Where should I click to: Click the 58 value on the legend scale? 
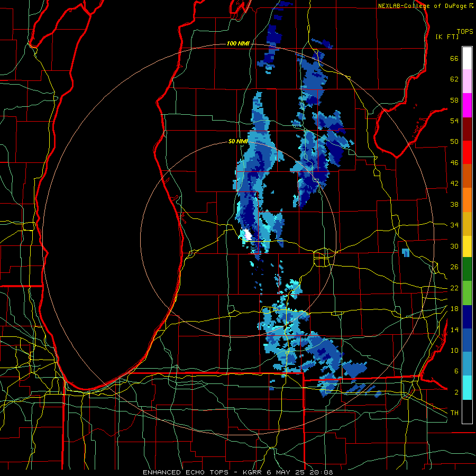click(454, 100)
